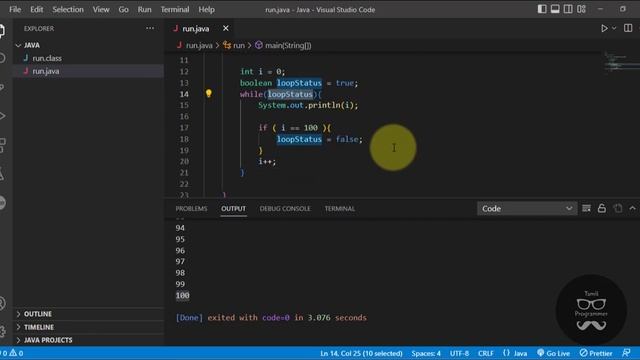Collapse the JAVA folder in Explorer

(x=89, y=45)
